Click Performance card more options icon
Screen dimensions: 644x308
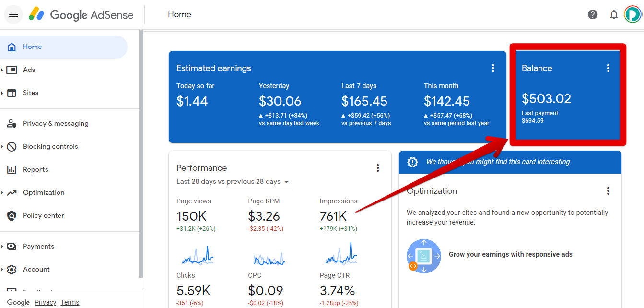coord(378,168)
